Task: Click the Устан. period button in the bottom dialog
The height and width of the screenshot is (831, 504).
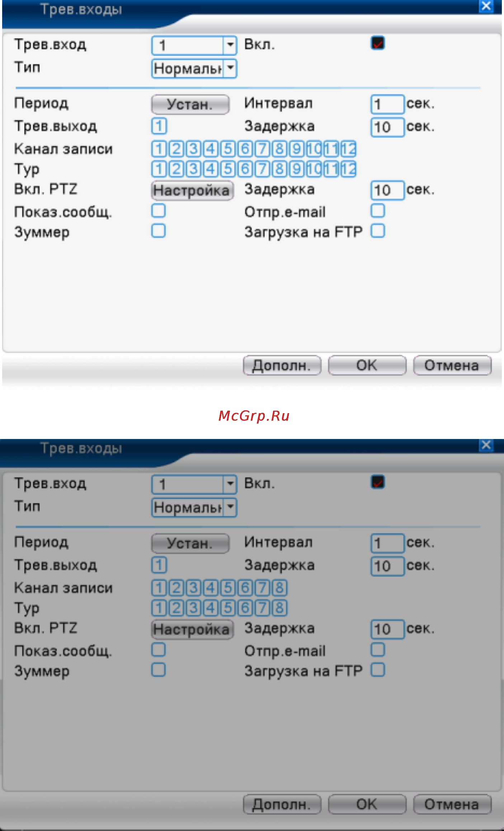Action: tap(190, 543)
